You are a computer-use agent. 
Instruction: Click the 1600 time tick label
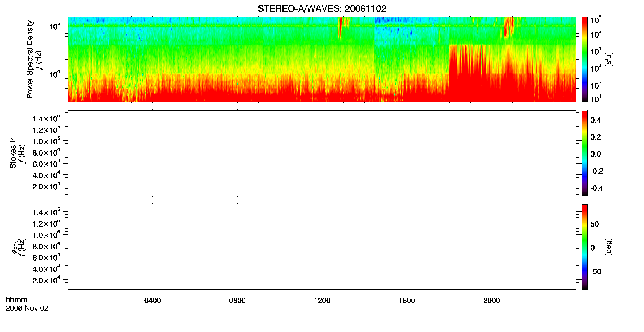pyautogui.click(x=407, y=301)
